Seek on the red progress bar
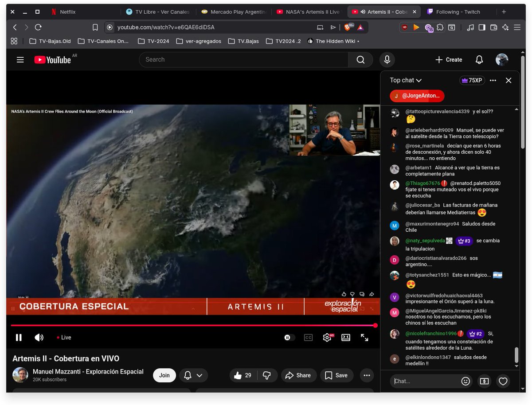The image size is (532, 405). [193, 326]
